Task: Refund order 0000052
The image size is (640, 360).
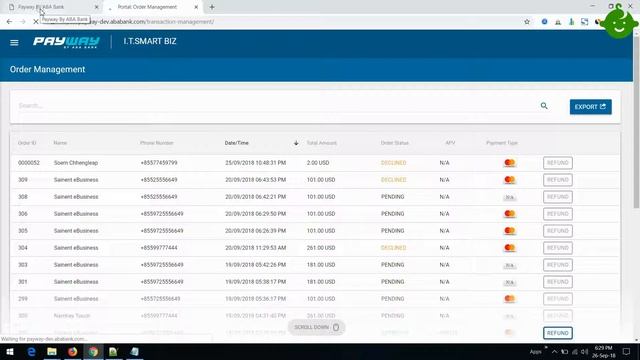Action: point(558,163)
